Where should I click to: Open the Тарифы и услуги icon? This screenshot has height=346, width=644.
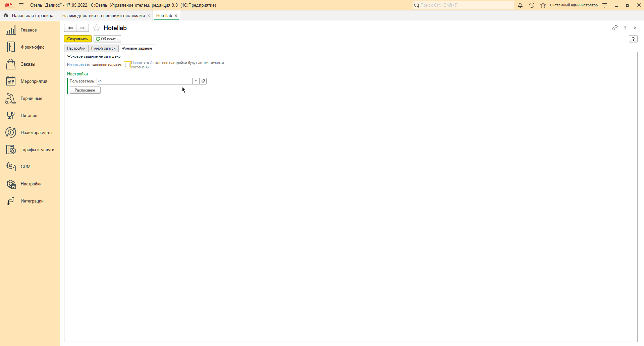click(11, 150)
